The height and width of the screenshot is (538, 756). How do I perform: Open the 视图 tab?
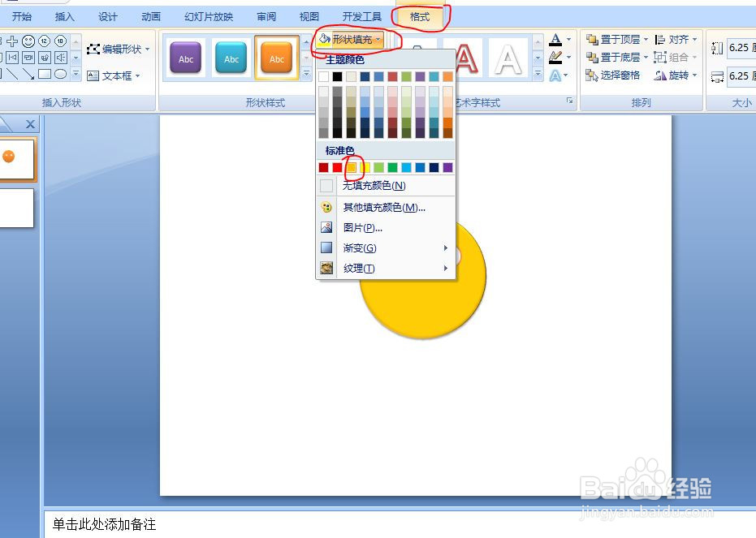coord(309,16)
